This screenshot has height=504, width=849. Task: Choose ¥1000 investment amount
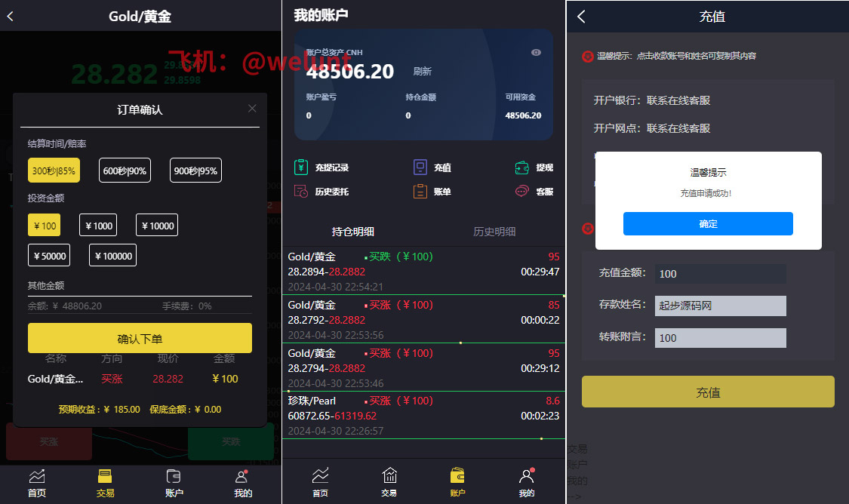coord(98,225)
